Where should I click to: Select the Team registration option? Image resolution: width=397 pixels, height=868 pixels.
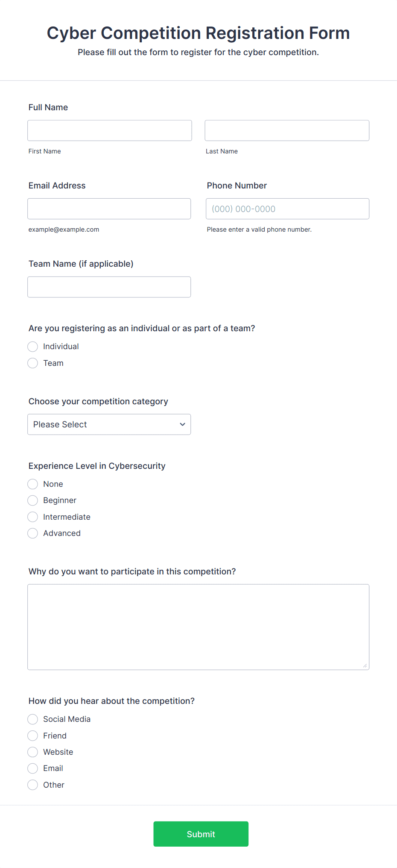[32, 363]
